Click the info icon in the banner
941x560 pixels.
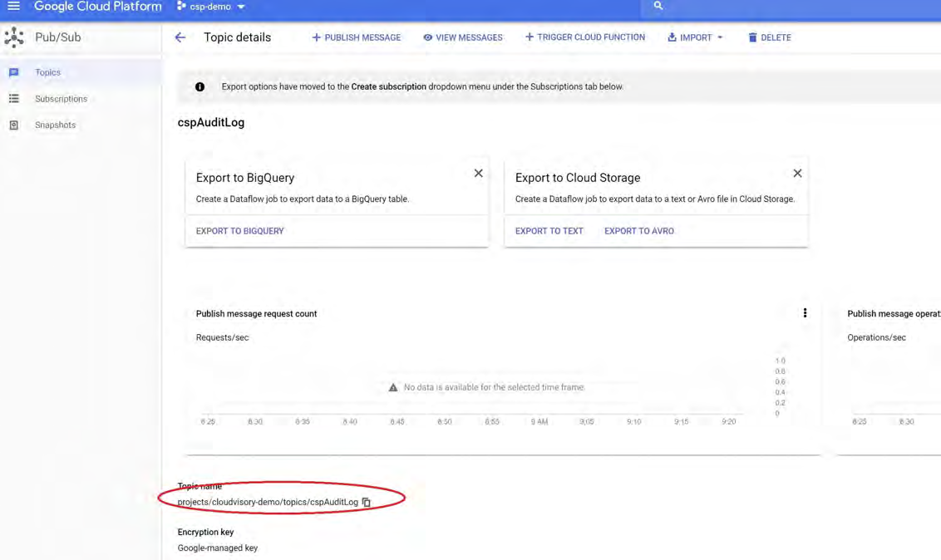tap(200, 87)
